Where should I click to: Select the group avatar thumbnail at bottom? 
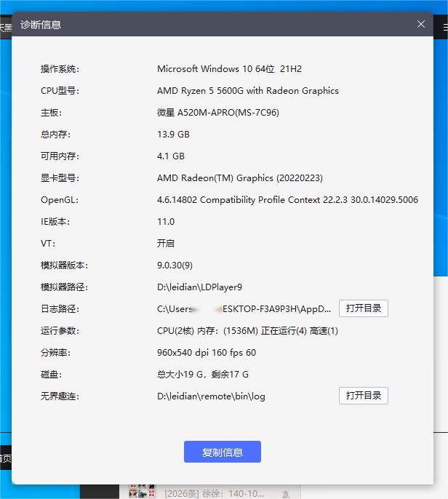(x=143, y=492)
